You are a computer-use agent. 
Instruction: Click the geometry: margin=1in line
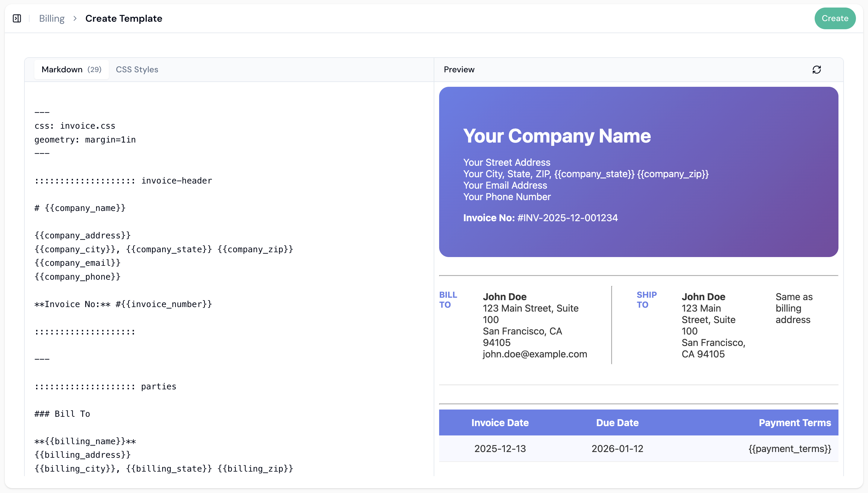pyautogui.click(x=85, y=139)
